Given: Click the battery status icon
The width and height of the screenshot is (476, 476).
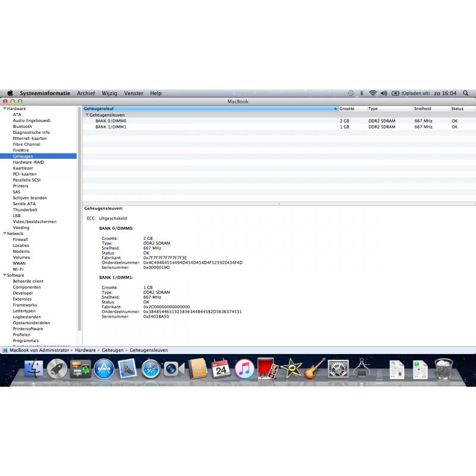Looking at the screenshot, I should click(x=395, y=93).
